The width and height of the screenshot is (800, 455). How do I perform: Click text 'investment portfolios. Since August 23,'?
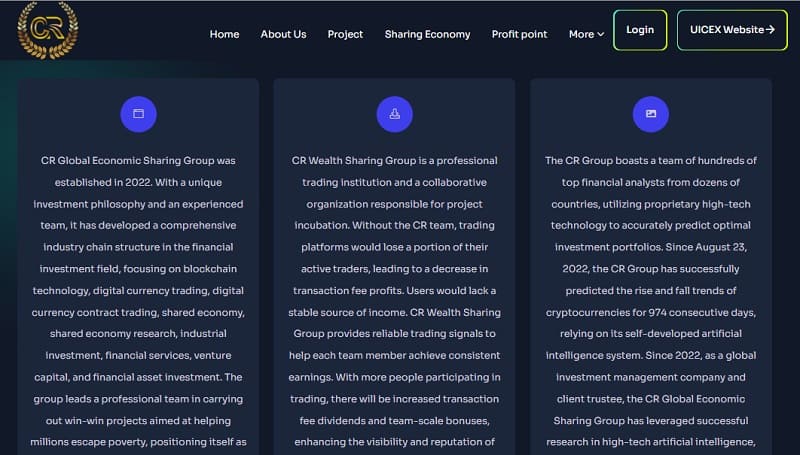(x=651, y=247)
